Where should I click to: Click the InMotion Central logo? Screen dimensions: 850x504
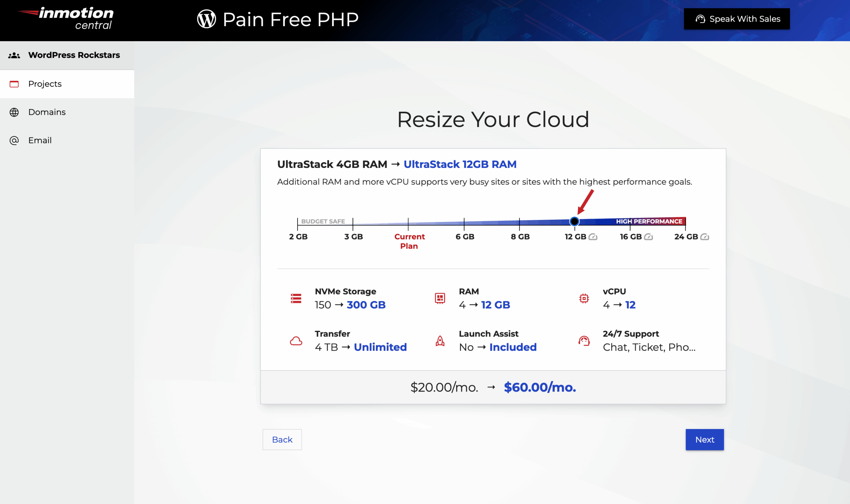[x=65, y=17]
